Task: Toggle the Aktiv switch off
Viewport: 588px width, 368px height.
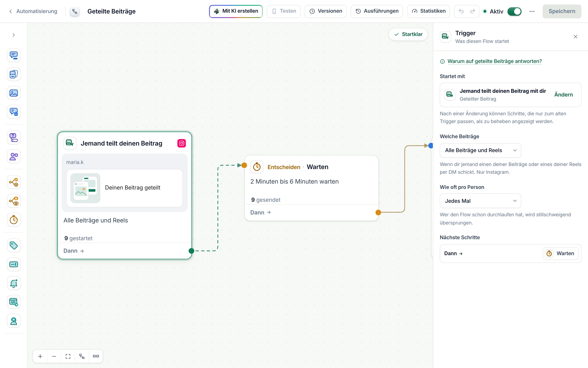Action: click(514, 11)
